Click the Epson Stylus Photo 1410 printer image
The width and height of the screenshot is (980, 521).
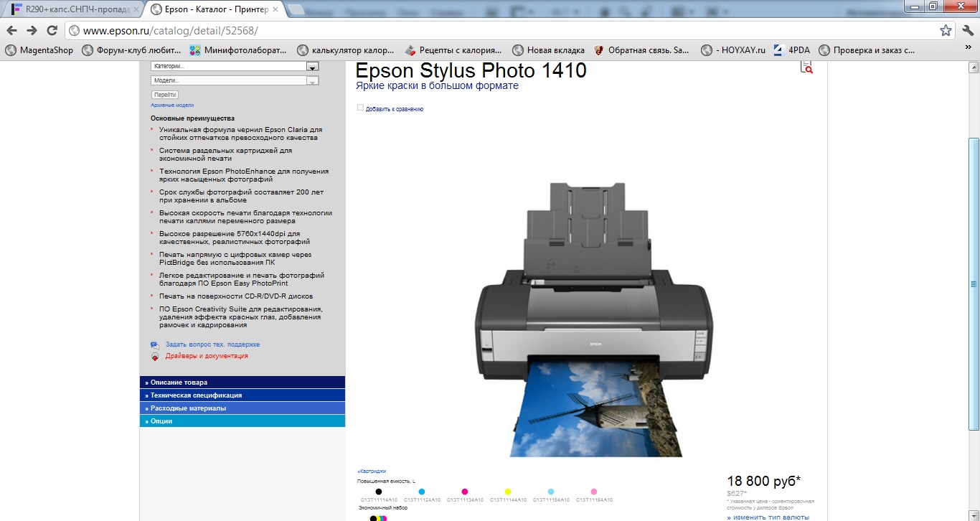595,319
